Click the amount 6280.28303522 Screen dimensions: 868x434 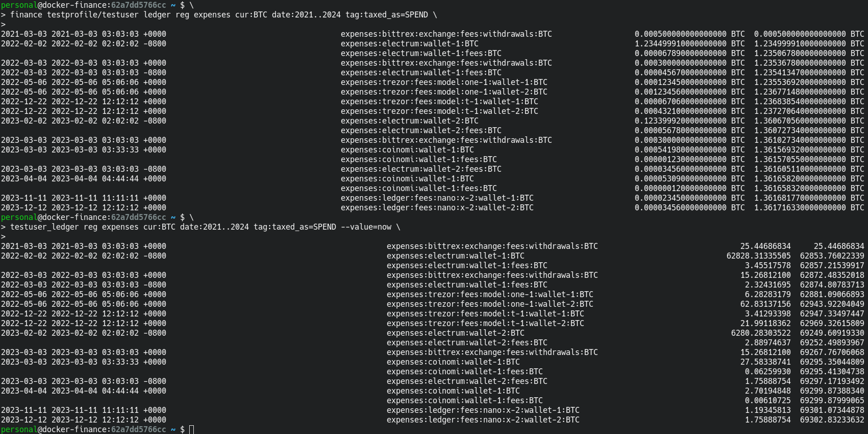click(761, 333)
